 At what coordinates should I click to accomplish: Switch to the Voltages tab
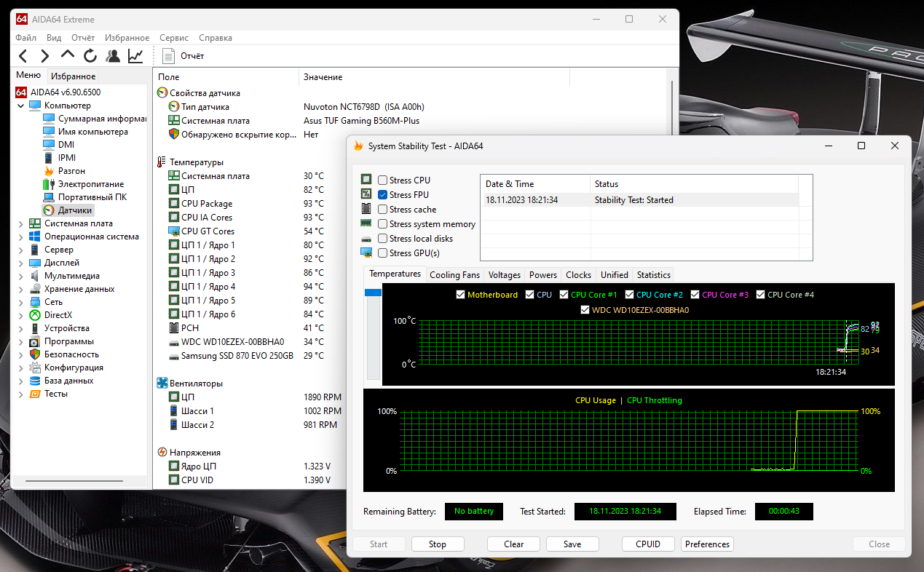505,275
